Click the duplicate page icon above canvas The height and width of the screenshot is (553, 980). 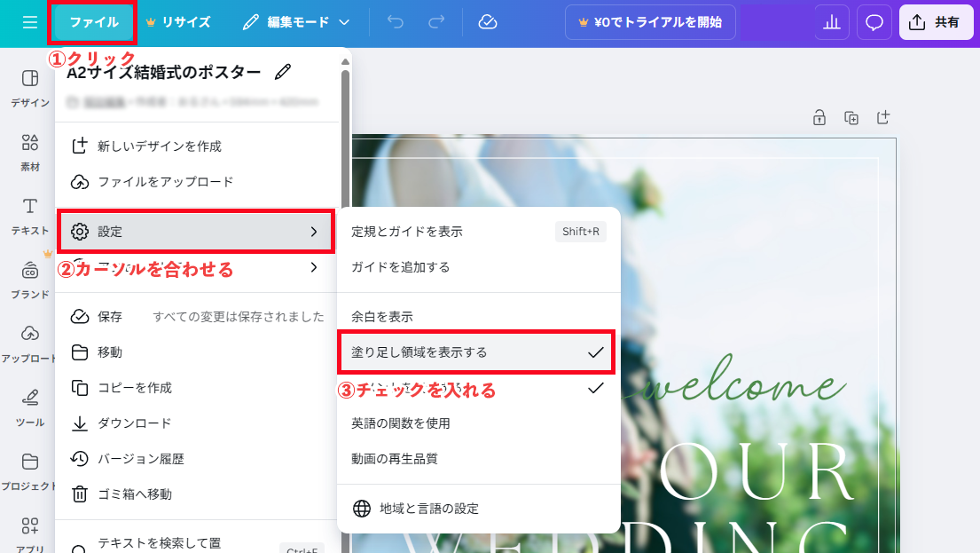(x=851, y=117)
